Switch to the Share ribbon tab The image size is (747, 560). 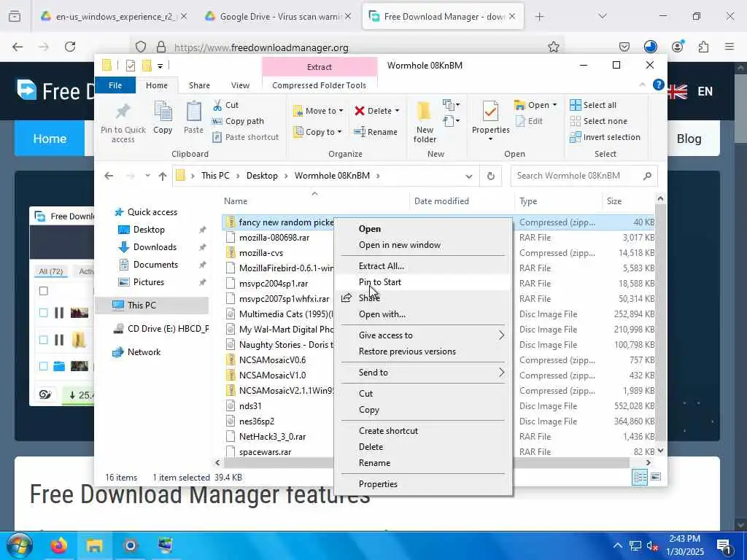(x=199, y=85)
